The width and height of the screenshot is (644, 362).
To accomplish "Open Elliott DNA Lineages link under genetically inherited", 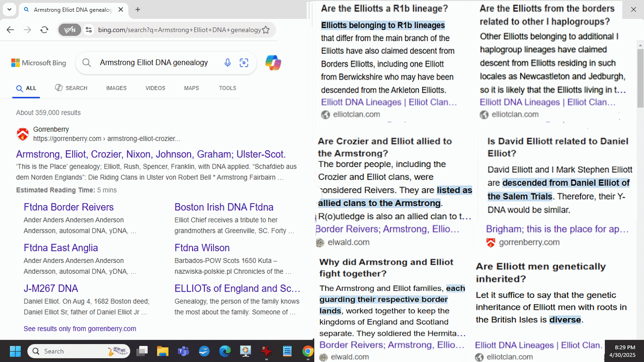I will point(538,345).
